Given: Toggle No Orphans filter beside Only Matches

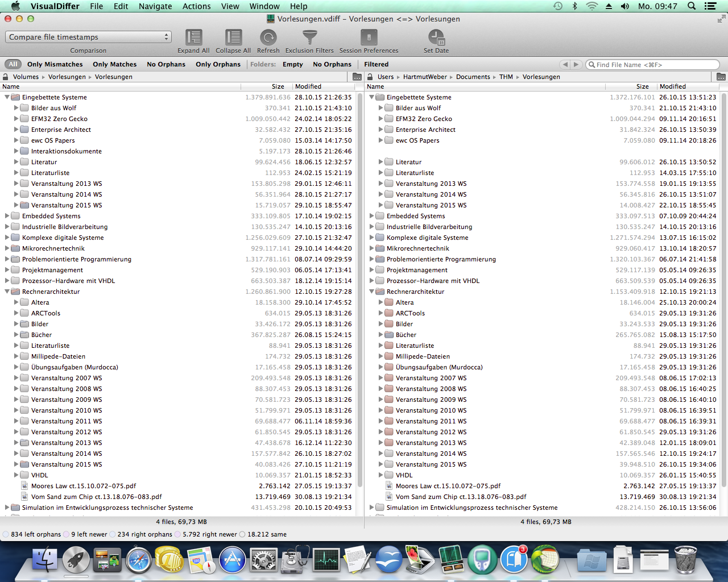Looking at the screenshot, I should pyautogui.click(x=166, y=64).
